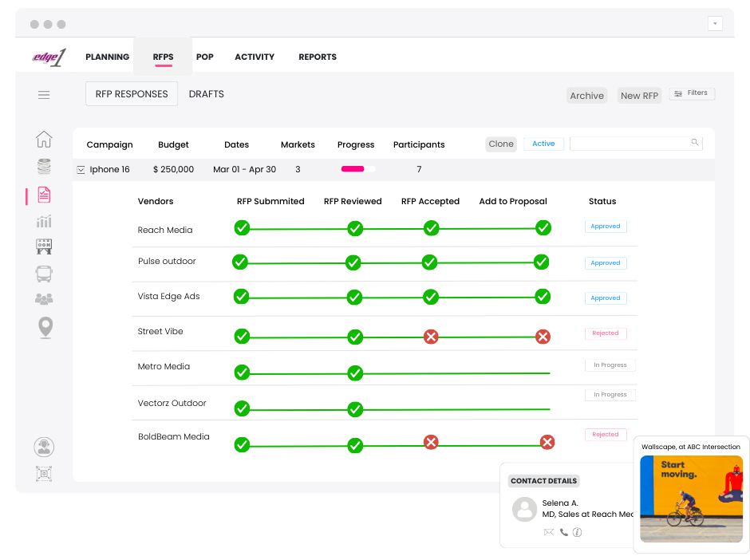
Task: Open the bar chart analytics icon
Action: 44,221
